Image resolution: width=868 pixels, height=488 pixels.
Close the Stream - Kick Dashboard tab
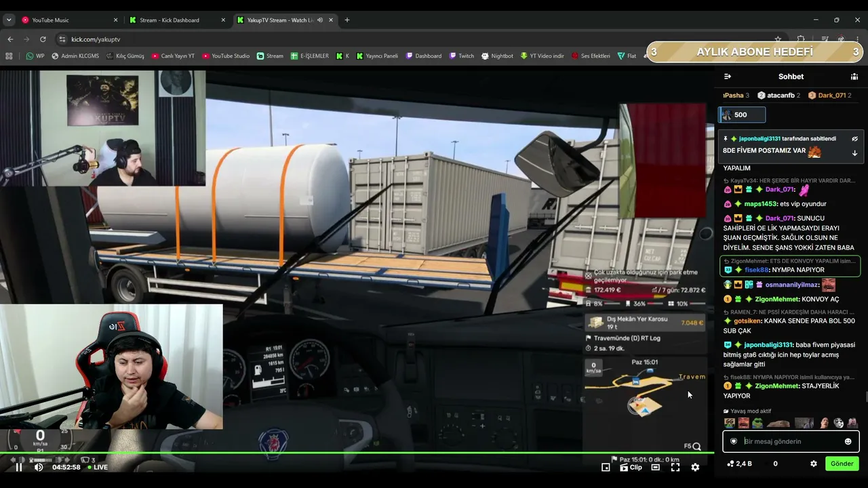pos(223,20)
